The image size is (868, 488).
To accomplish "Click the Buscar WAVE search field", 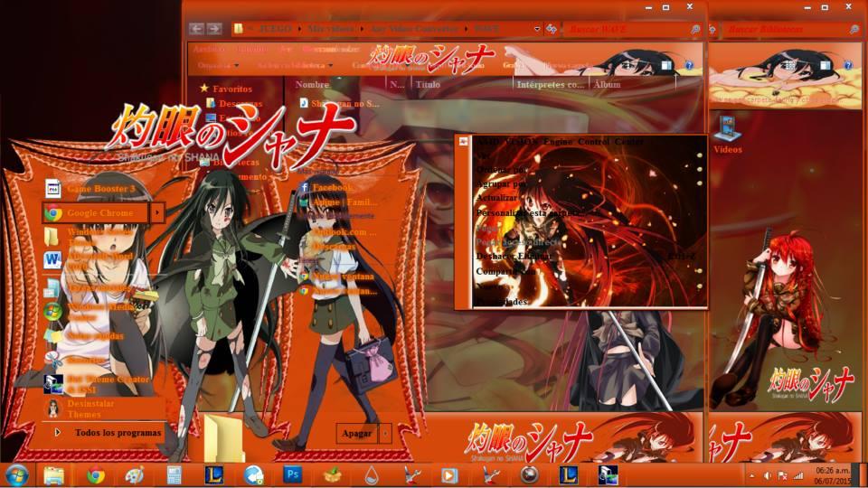I will click(632, 29).
